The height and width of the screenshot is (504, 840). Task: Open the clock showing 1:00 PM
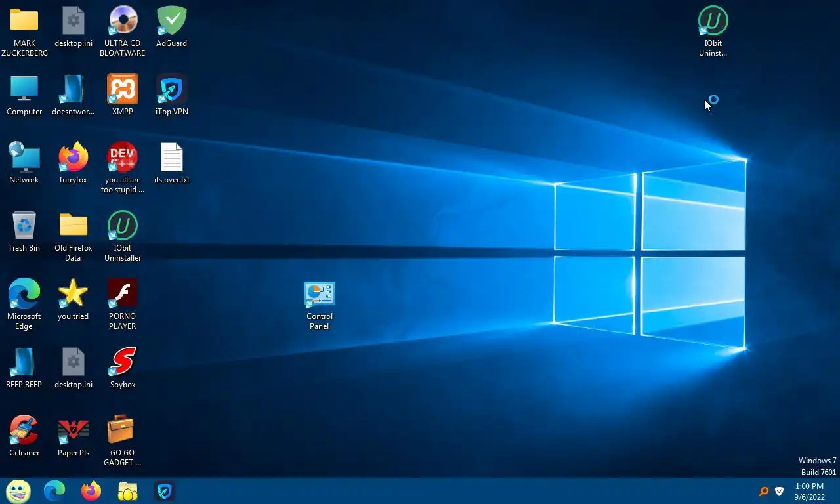(x=809, y=492)
